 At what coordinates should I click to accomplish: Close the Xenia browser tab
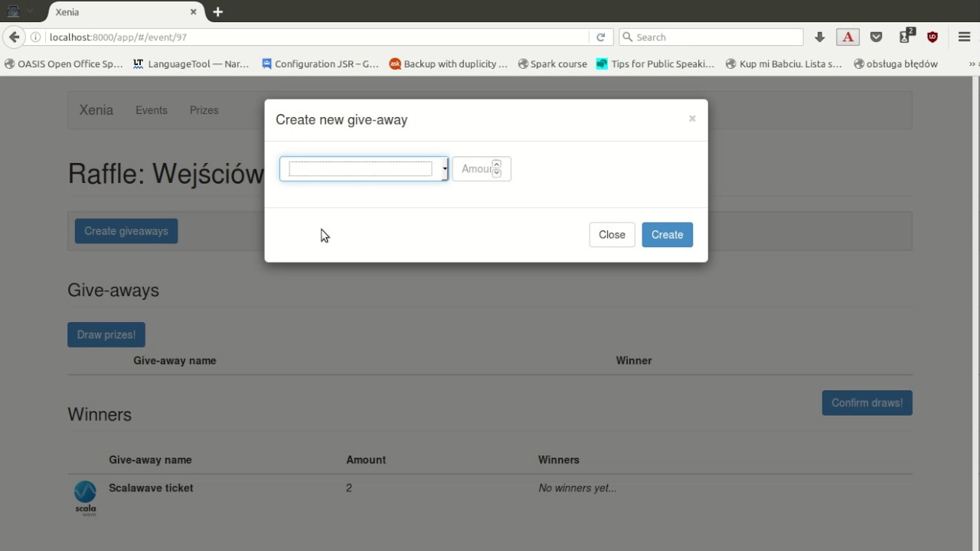[x=194, y=12]
